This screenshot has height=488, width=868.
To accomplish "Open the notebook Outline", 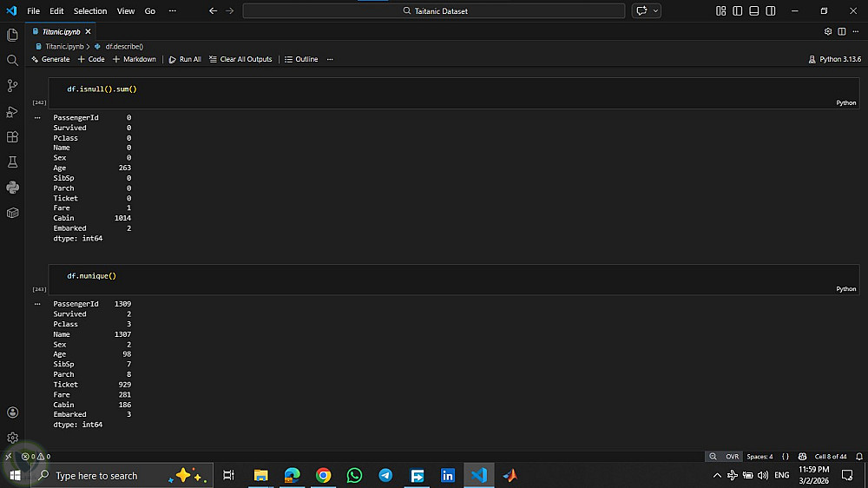I will coord(302,59).
